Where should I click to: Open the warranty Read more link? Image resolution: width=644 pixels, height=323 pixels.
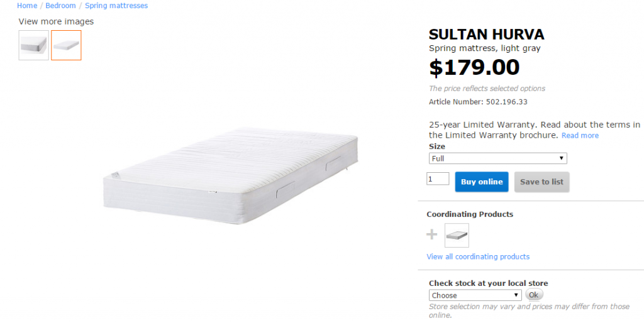coord(580,136)
